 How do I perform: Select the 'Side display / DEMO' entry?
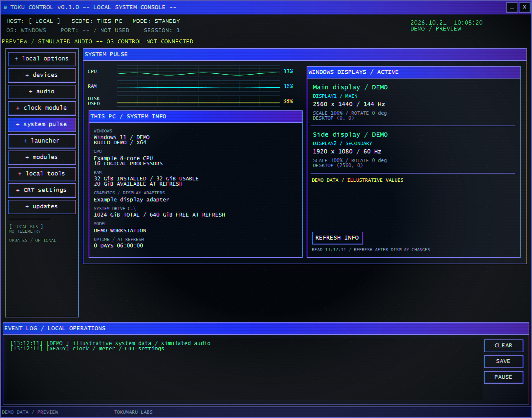(x=350, y=135)
